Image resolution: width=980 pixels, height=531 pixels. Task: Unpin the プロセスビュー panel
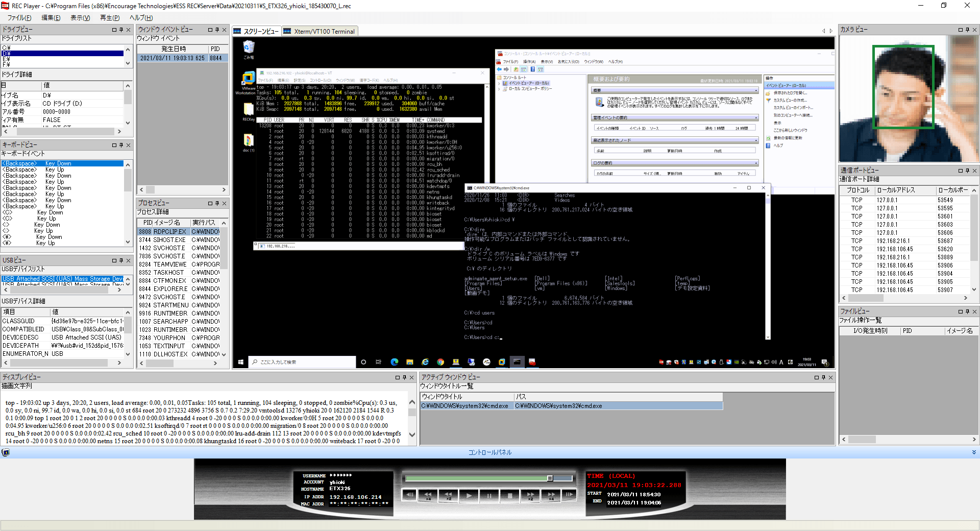(217, 203)
